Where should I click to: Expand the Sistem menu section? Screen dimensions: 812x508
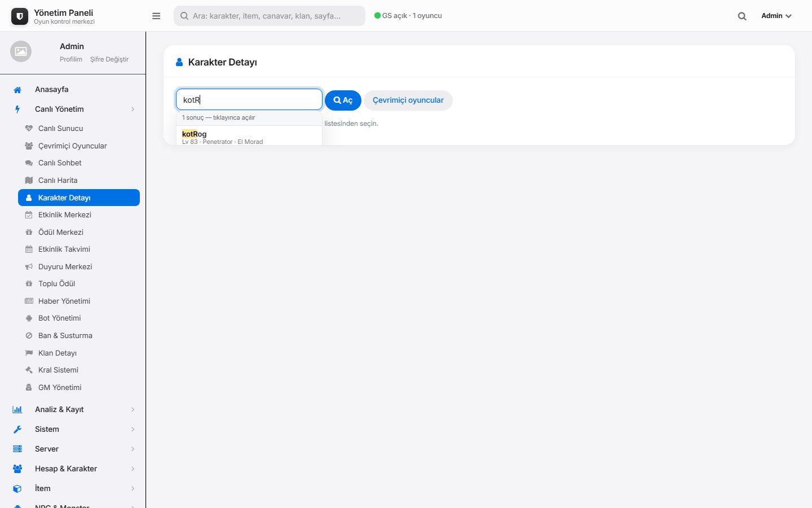(x=73, y=429)
